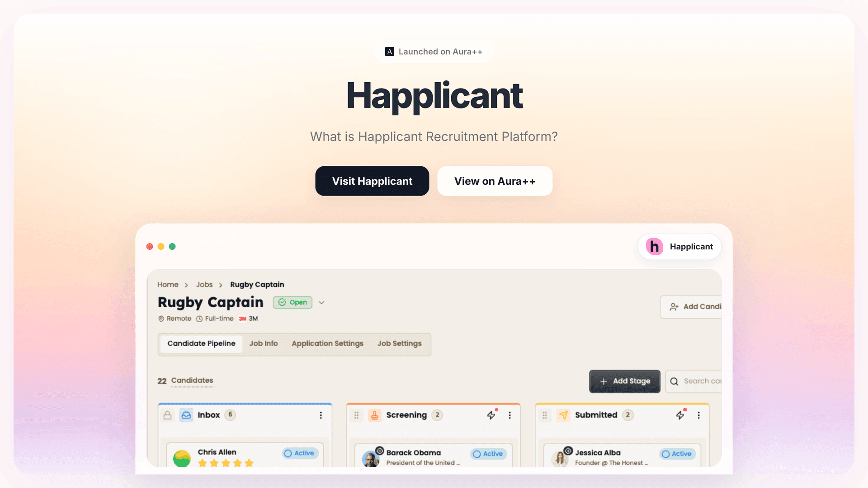Viewport: 868px width, 488px height.
Task: Toggle Jessica Alba's Active status badge
Action: [677, 454]
